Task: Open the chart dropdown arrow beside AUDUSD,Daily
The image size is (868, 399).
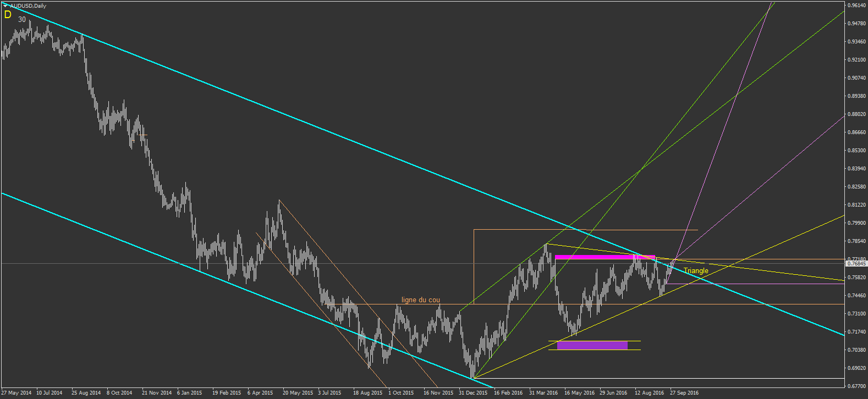Action: [5, 5]
